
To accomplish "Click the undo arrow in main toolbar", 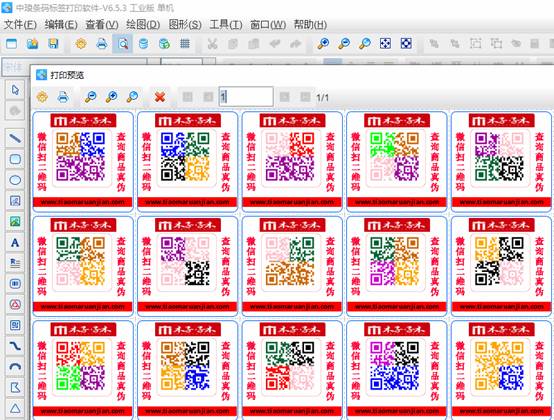I will pos(275,44).
